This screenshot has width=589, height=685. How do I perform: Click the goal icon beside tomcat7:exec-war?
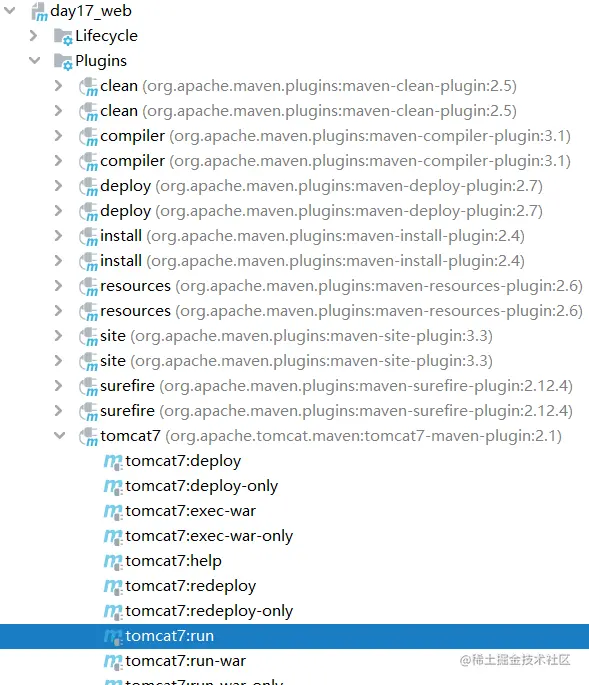pyautogui.click(x=113, y=512)
